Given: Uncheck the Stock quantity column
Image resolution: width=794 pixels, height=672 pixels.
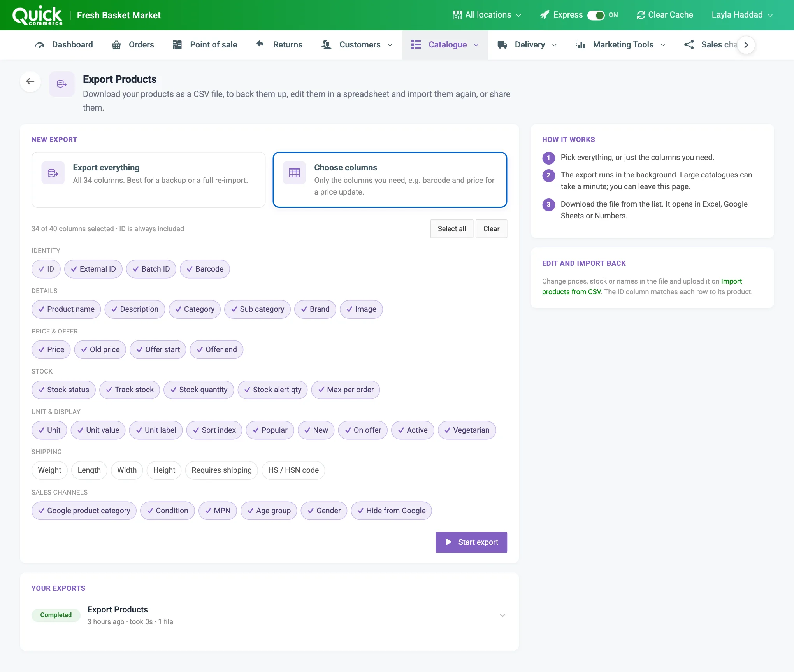Looking at the screenshot, I should point(198,390).
